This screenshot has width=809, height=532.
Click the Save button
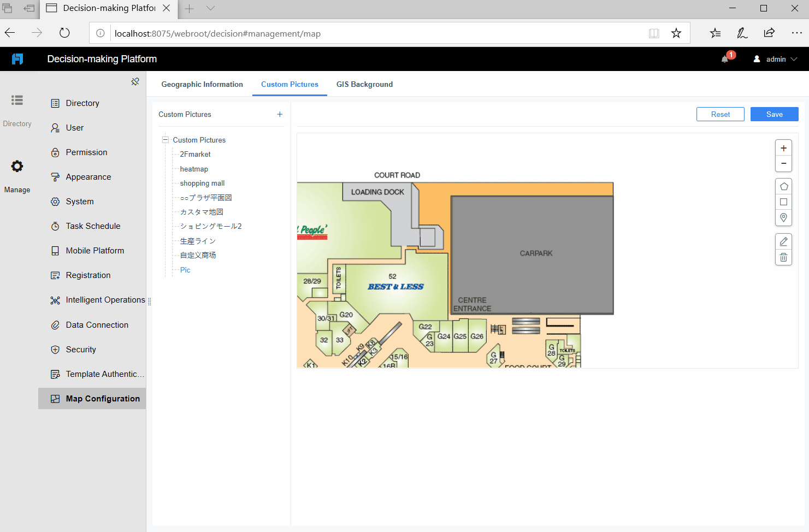click(774, 114)
